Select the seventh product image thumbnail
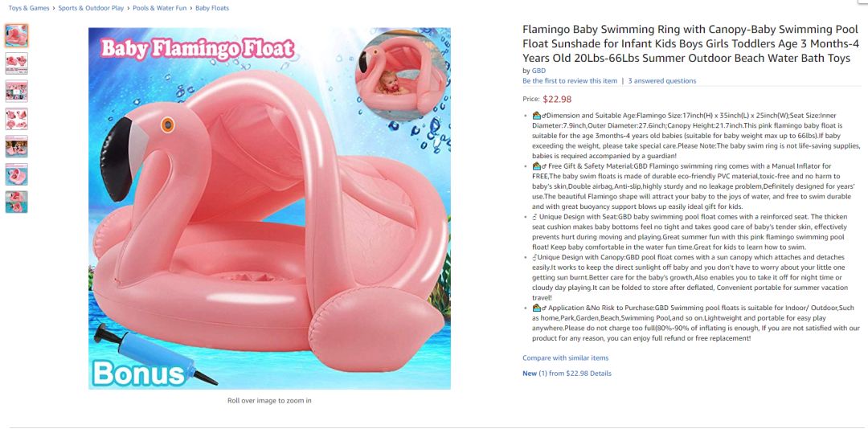This screenshot has height=429, width=868. pyautogui.click(x=17, y=202)
